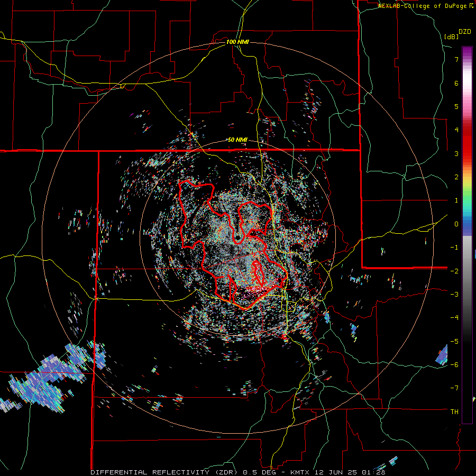476x476 pixels.
Task: Click the colorbar value -2 label
Action: (454, 271)
